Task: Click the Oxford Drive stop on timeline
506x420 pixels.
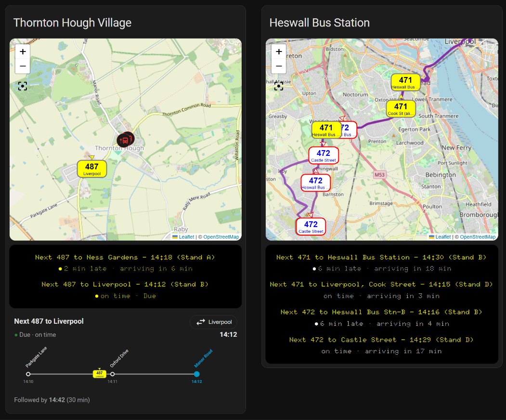Action: pos(112,374)
